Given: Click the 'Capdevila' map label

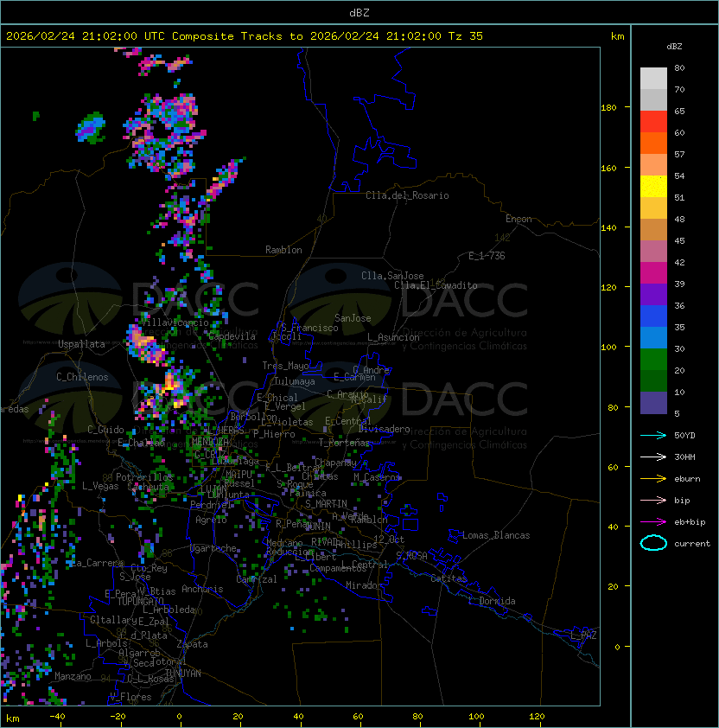Looking at the screenshot, I should coord(232,336).
